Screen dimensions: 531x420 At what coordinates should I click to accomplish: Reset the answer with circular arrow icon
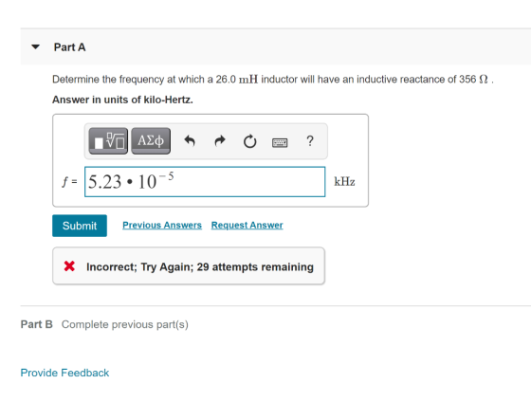tap(250, 141)
